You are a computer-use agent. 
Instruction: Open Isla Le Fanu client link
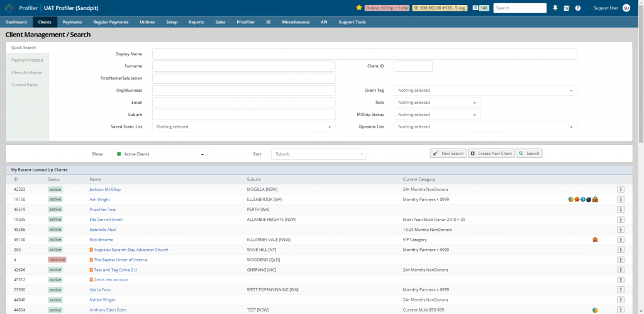[100, 289]
